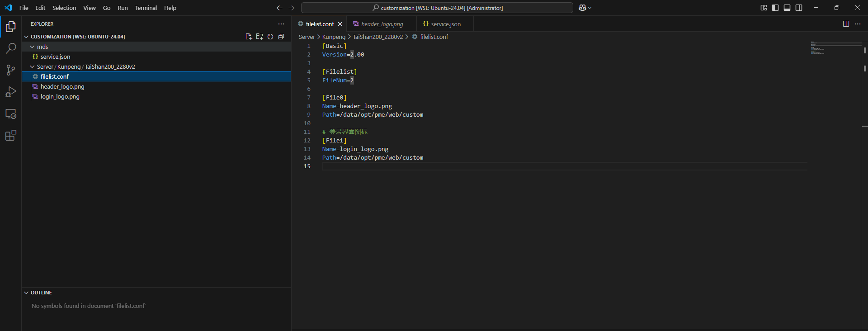Toggle the secondary side bar visibility
The image size is (868, 331).
[799, 8]
